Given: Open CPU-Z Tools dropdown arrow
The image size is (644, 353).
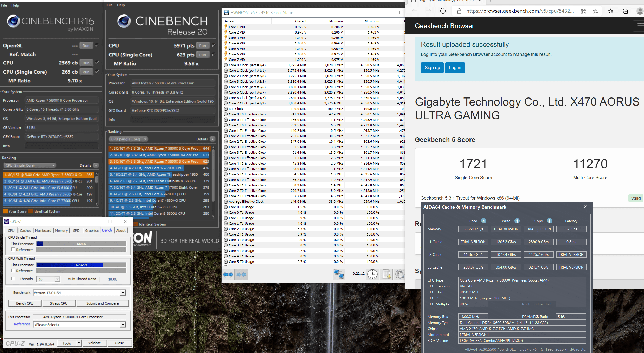Looking at the screenshot, I should pyautogui.click(x=79, y=343).
